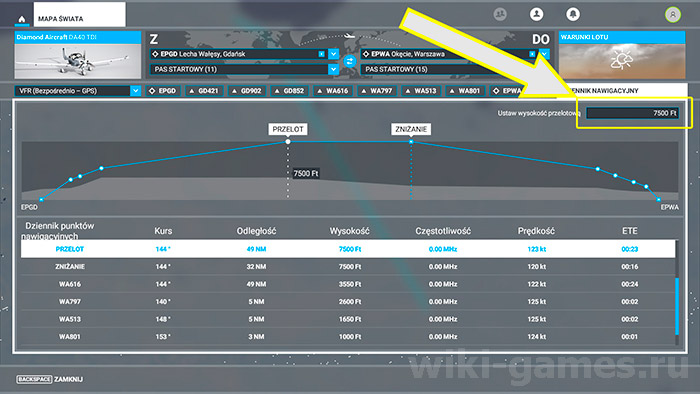Viewport: 700px width, 394px height.
Task: Clear the EPGD departure airport
Action: (321, 54)
